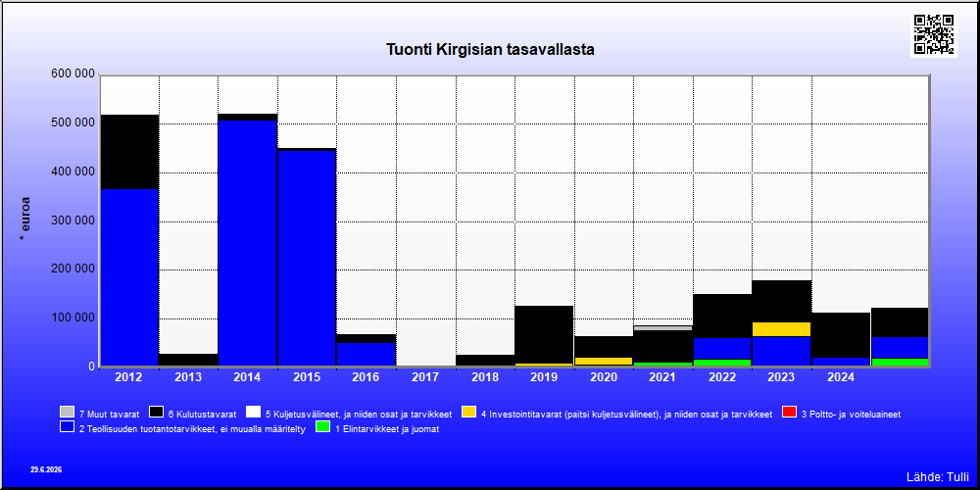This screenshot has width=980, height=490.
Task: Click the green '1 Elintarvikkeet ja juomat' swatch
Action: point(323,427)
